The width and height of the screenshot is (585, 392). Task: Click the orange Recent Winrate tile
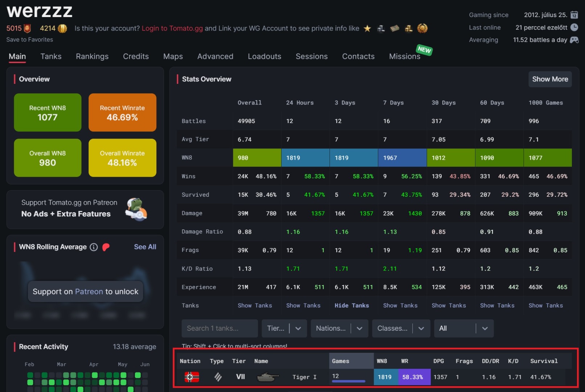pyautogui.click(x=122, y=113)
